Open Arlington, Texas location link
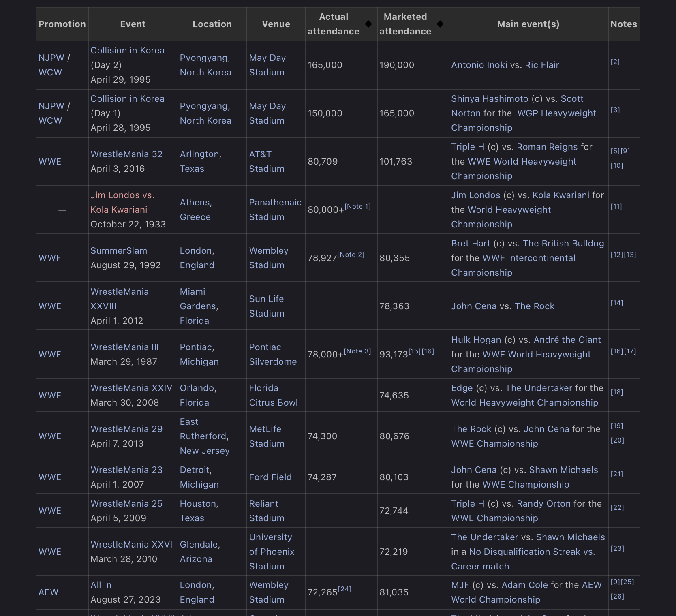 [200, 162]
